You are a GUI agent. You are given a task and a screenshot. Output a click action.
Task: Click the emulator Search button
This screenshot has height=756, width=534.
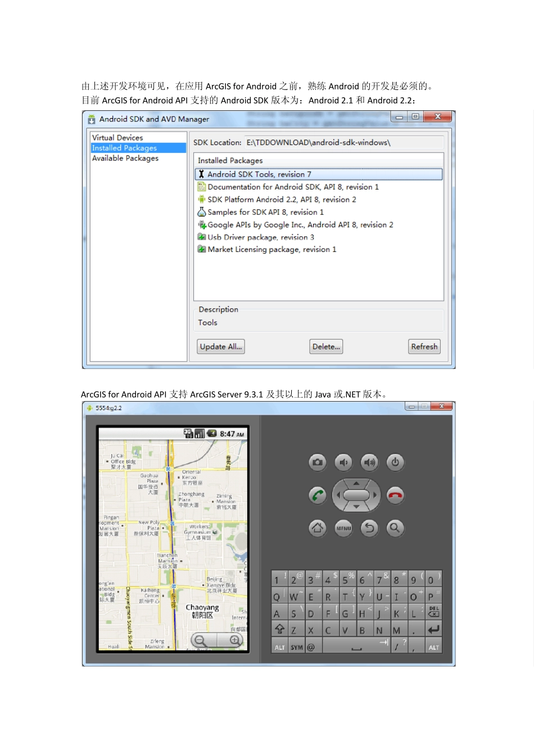coord(395,528)
